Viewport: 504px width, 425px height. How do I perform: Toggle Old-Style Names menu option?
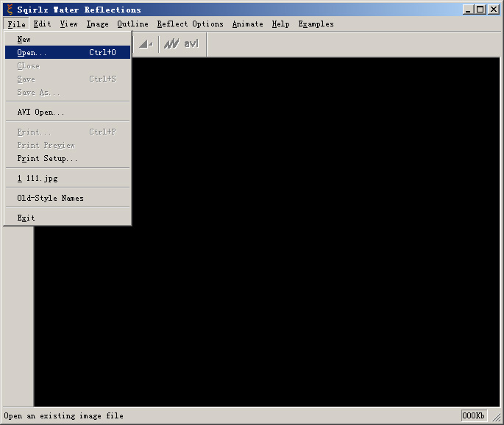pos(68,199)
